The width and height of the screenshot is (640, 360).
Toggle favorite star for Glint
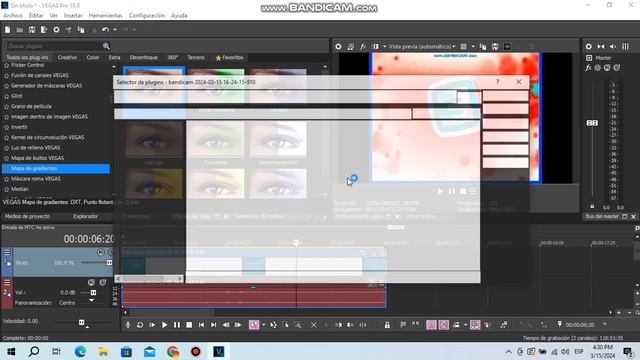coord(7,96)
